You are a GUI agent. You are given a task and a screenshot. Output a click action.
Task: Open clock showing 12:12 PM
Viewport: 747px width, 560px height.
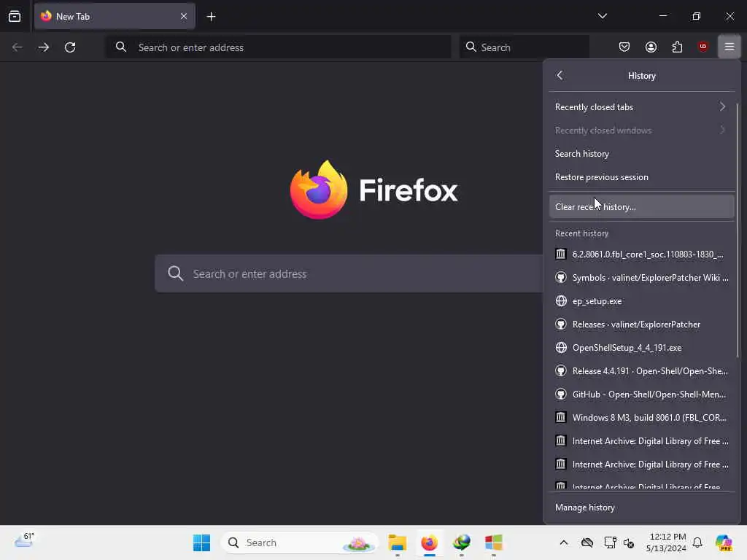pyautogui.click(x=666, y=542)
